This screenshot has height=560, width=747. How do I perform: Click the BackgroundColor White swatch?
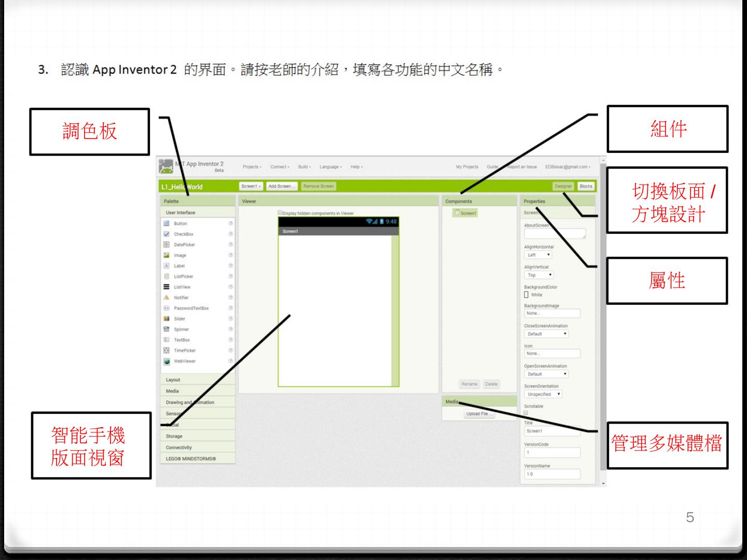pos(527,295)
